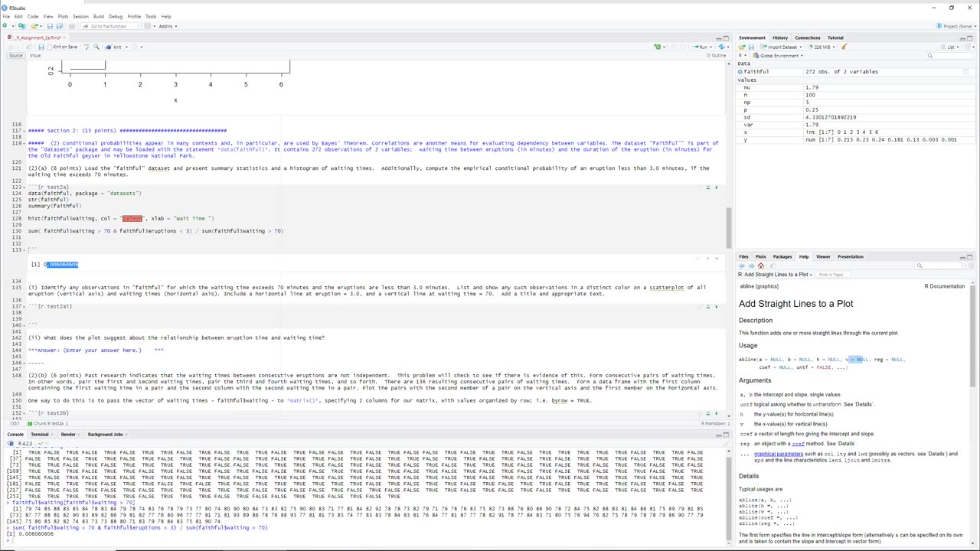The width and height of the screenshot is (980, 551).
Task: Switch to the Connections tab
Action: 807,37
